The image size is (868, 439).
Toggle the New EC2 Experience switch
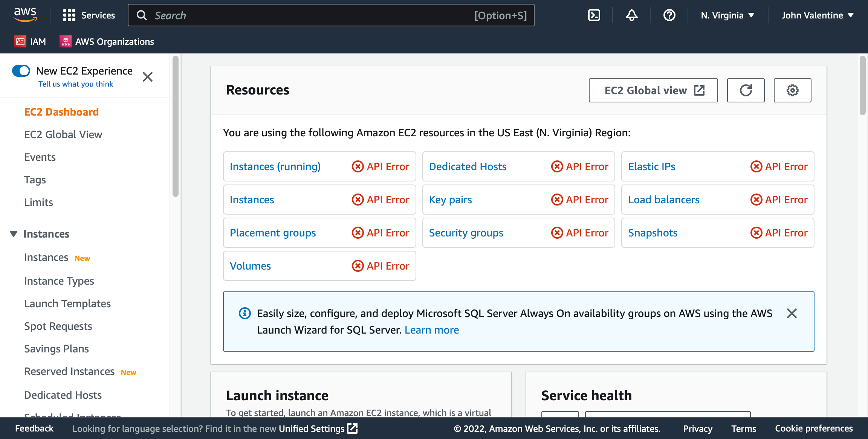(x=21, y=71)
